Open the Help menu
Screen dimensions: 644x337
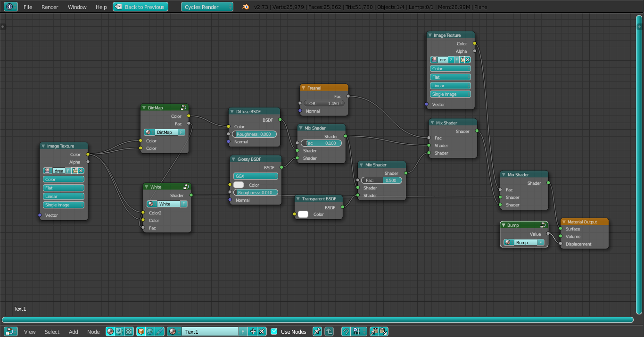click(x=101, y=7)
